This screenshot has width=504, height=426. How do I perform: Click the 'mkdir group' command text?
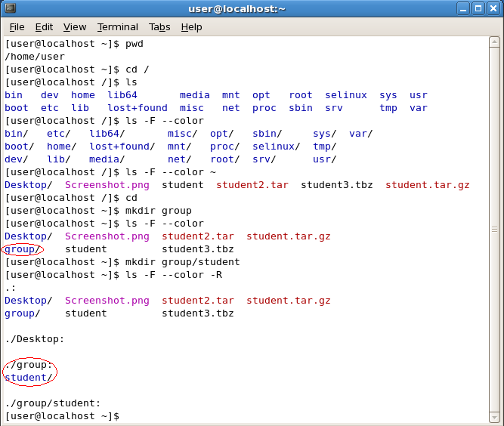(x=159, y=211)
